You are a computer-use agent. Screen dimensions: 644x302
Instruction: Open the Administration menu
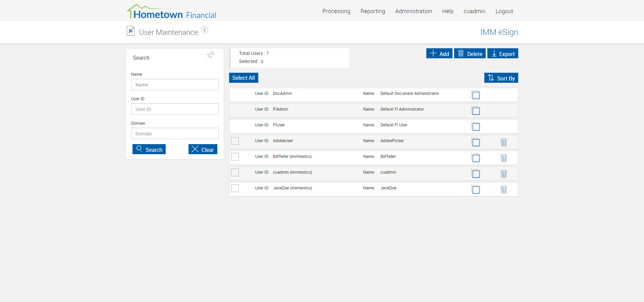click(414, 11)
